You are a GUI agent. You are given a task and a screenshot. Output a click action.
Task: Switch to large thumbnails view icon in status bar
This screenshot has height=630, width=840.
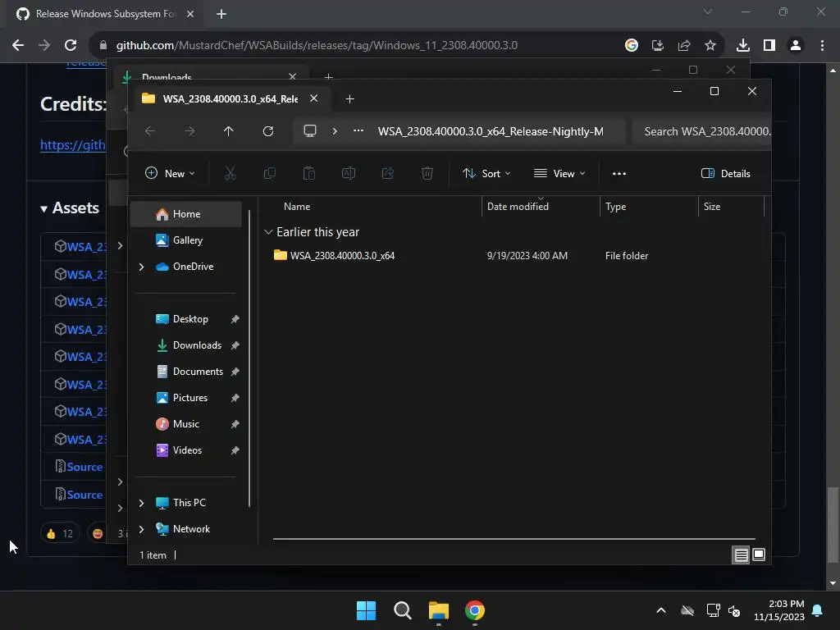759,555
